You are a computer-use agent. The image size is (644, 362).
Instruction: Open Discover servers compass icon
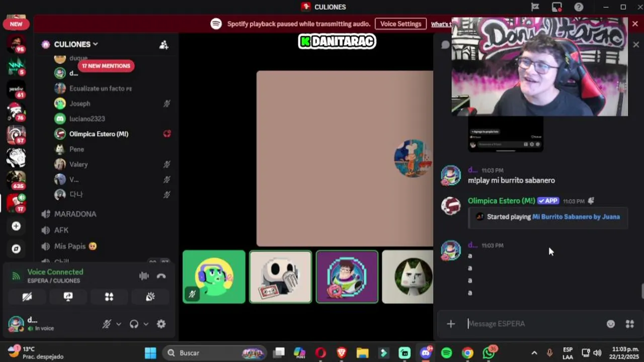pos(16,249)
